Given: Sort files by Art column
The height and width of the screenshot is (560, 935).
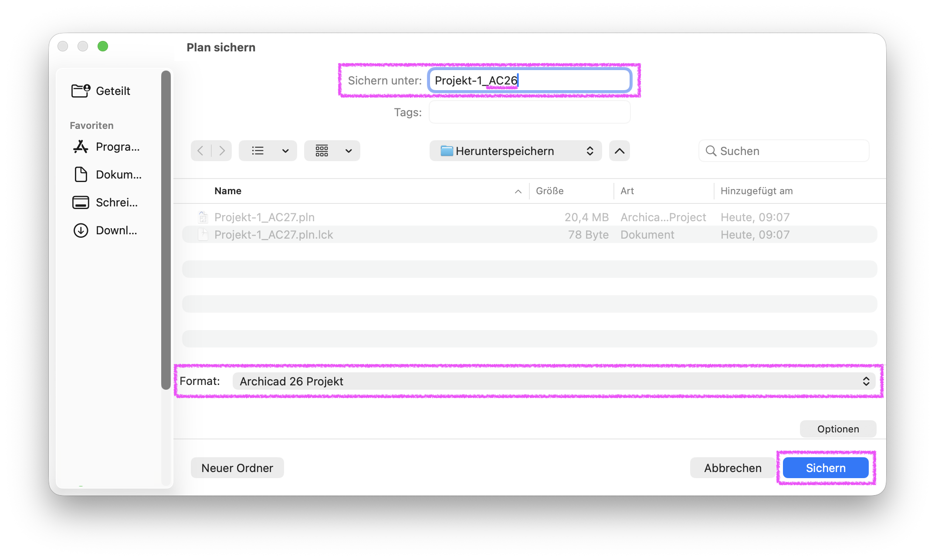Looking at the screenshot, I should (627, 191).
